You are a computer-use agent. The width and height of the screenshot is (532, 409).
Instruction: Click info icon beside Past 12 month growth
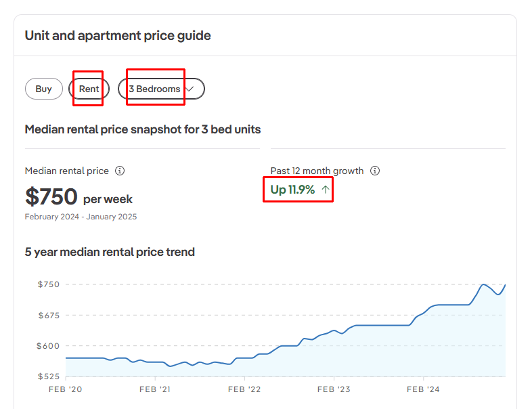(375, 171)
